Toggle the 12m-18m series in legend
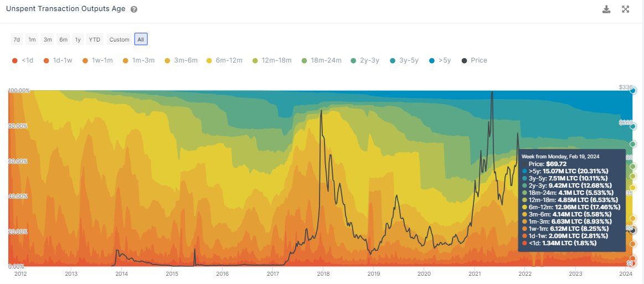Image resolution: width=644 pixels, height=284 pixels. [x=272, y=60]
